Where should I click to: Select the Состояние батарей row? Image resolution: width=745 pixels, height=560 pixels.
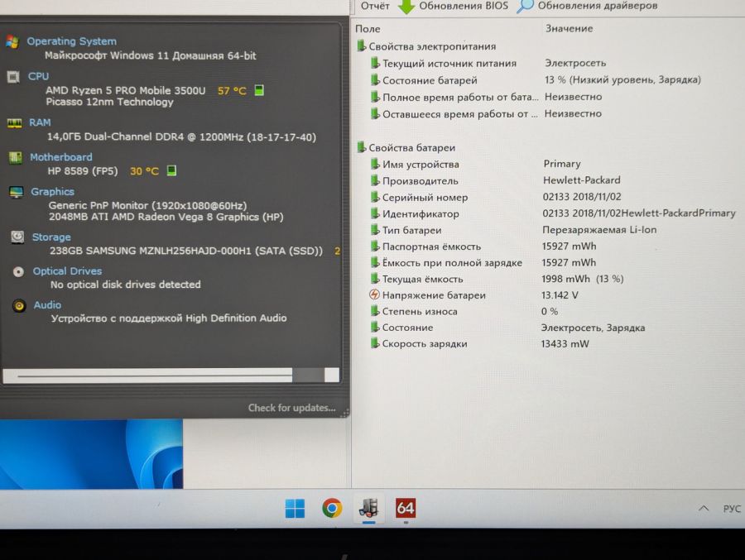(x=536, y=80)
